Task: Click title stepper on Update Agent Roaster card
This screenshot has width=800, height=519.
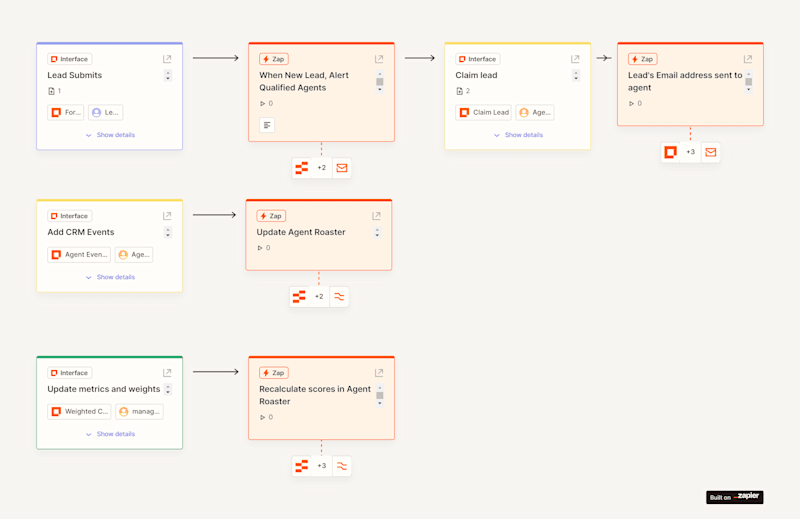Action: (377, 232)
